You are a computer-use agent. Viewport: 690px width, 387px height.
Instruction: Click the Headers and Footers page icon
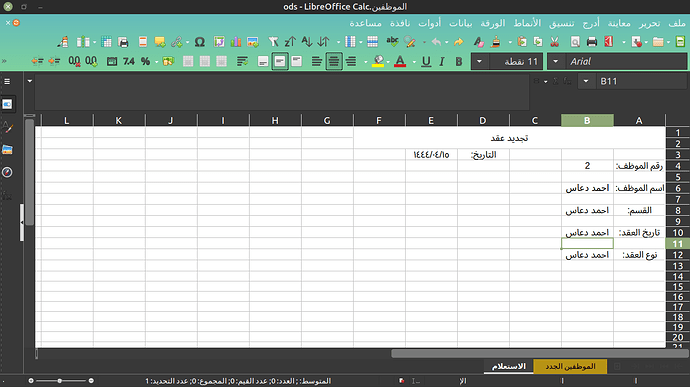coord(143,42)
